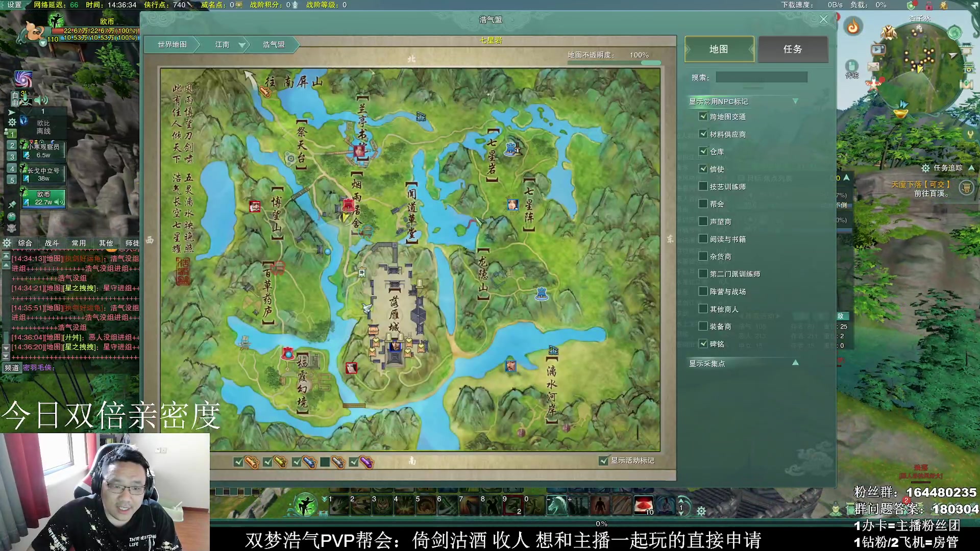This screenshot has width=980, height=551.
Task: Click the pin icon in team panel
Action: [12, 205]
